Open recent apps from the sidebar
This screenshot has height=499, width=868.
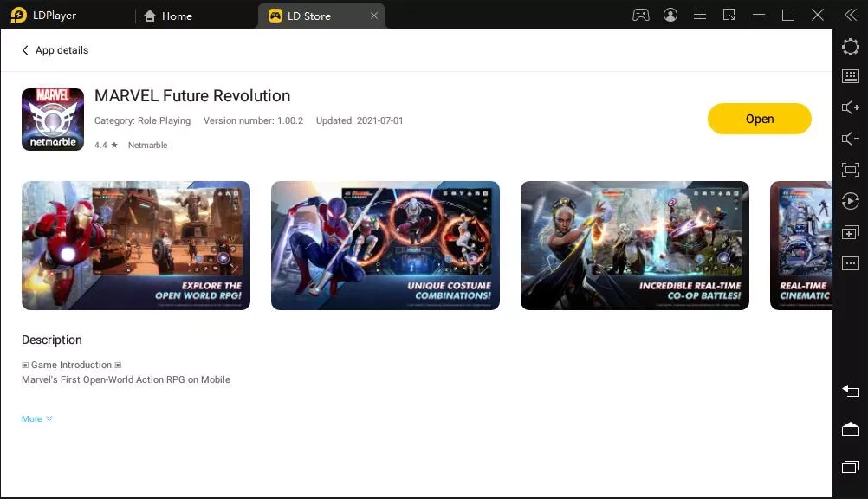pyautogui.click(x=851, y=468)
